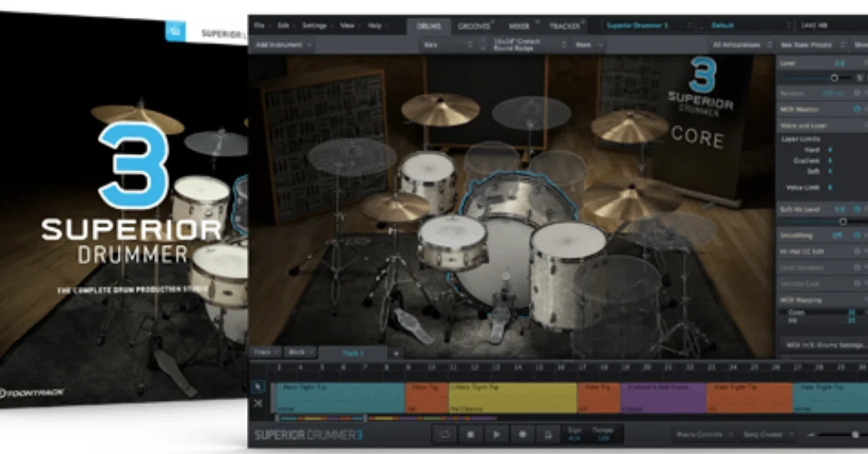Add a new track with plus icon
The height and width of the screenshot is (454, 868).
click(x=396, y=353)
